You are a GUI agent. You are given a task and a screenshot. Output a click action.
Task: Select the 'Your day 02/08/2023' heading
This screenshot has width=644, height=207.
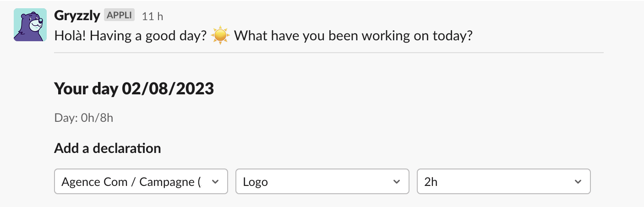point(134,88)
